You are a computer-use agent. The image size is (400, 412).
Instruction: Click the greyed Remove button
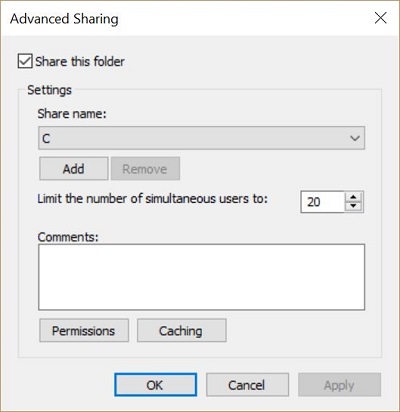[145, 169]
